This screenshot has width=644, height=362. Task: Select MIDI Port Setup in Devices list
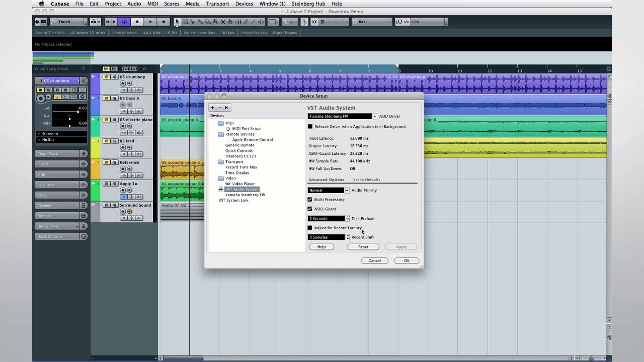[x=247, y=129]
